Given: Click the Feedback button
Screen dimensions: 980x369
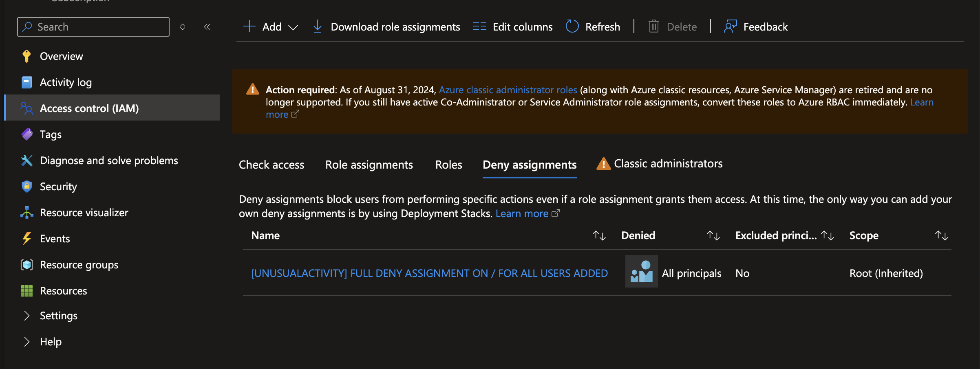Looking at the screenshot, I should (x=756, y=27).
